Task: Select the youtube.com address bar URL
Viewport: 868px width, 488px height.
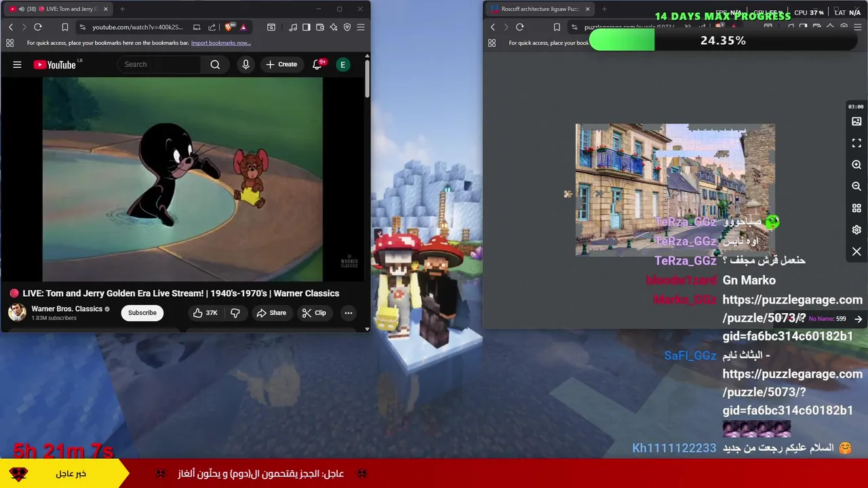Action: (x=138, y=27)
